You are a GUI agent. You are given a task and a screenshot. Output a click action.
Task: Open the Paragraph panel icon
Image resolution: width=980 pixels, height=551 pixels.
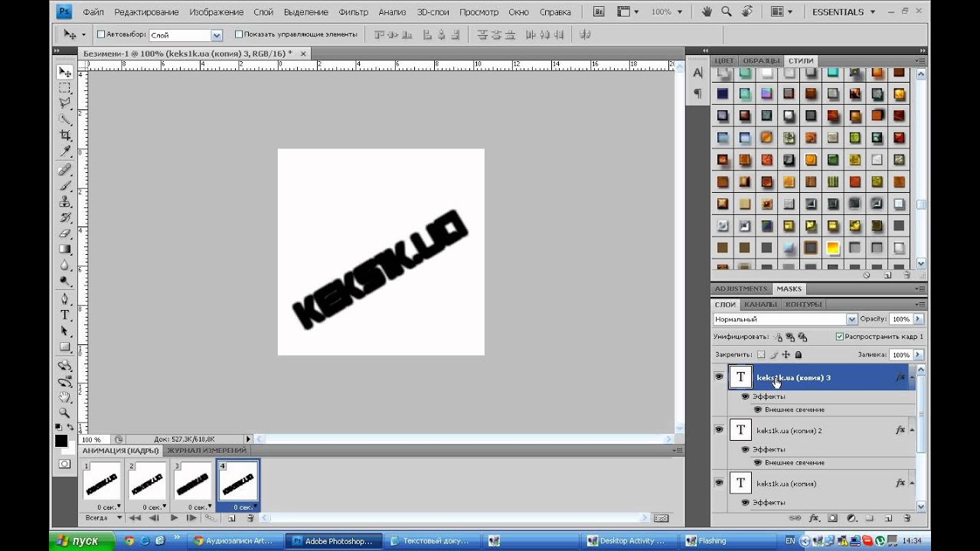click(x=697, y=93)
